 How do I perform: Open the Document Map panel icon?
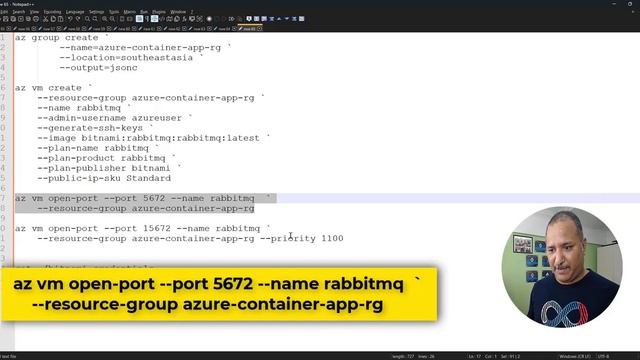point(169,19)
